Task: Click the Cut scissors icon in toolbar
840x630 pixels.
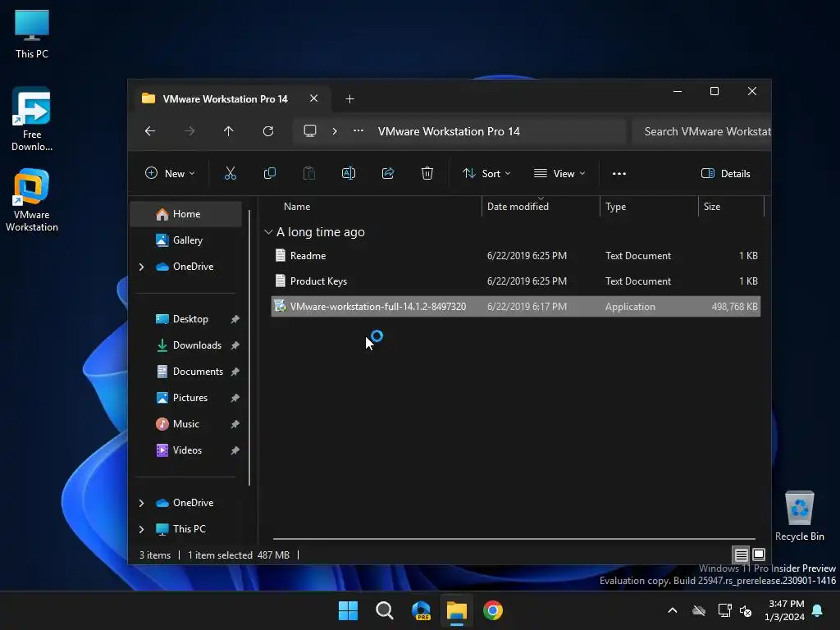Action: click(230, 174)
